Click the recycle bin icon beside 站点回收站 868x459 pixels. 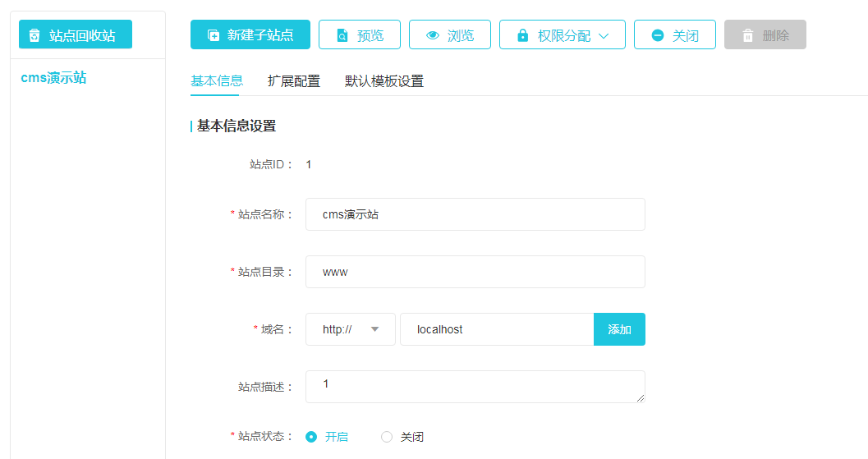click(x=34, y=35)
